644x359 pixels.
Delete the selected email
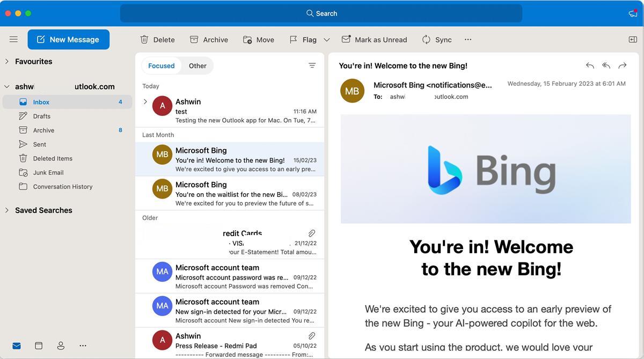point(157,39)
